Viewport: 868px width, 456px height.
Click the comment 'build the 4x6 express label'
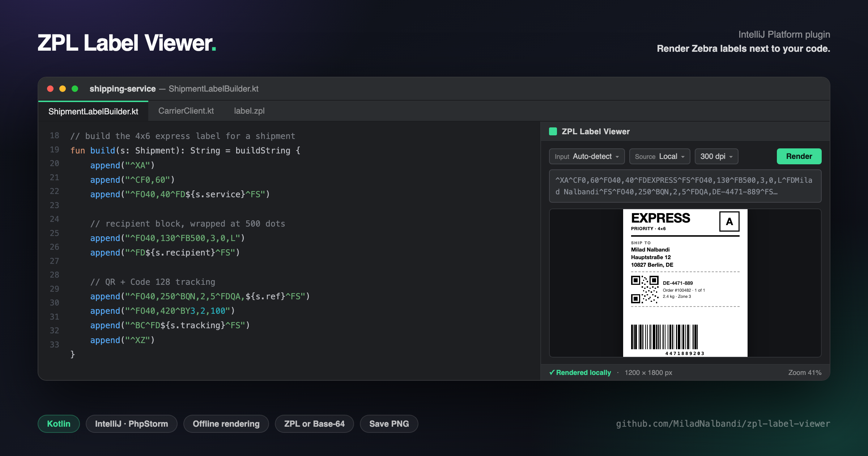click(183, 136)
